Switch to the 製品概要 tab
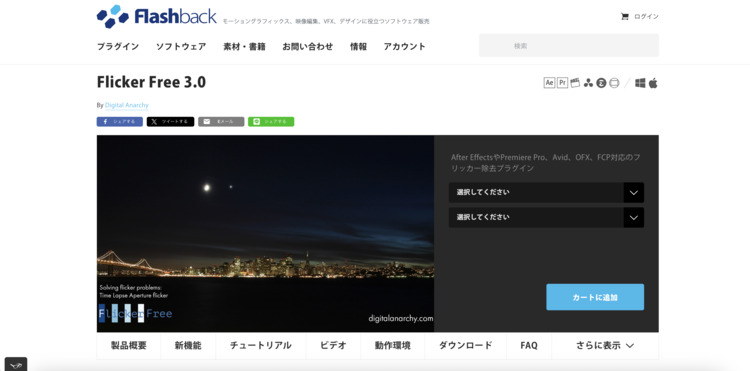This screenshot has height=371, width=750. (x=129, y=346)
